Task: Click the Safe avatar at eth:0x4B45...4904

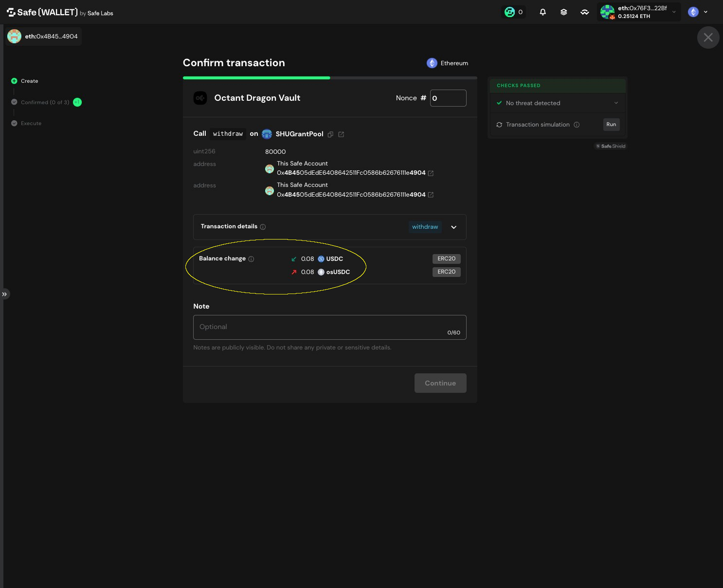Action: coord(15,37)
